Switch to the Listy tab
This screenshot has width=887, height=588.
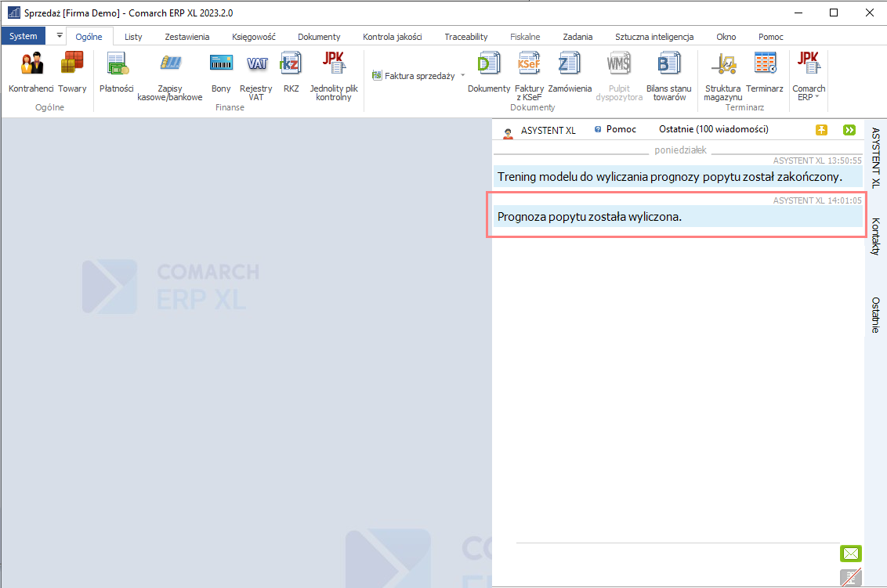133,37
